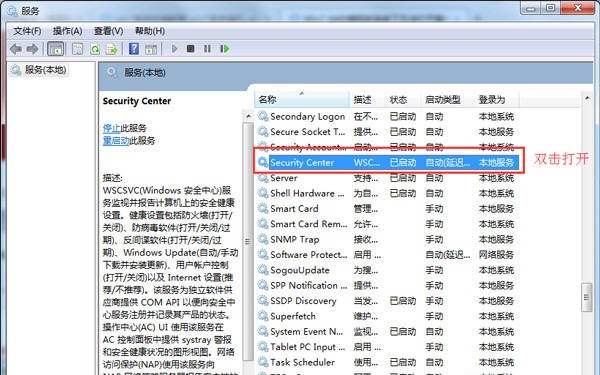Click the gear icon beside Secondary Logon
The image size is (600, 375).
pyautogui.click(x=262, y=116)
